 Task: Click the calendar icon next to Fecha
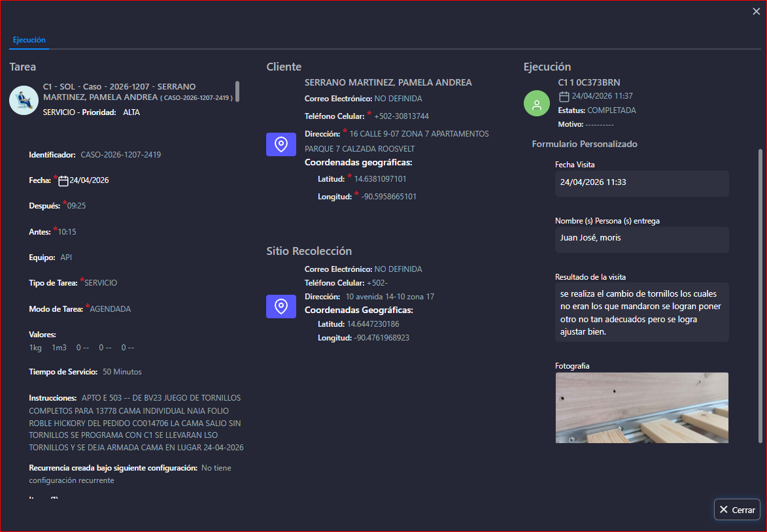[63, 180]
